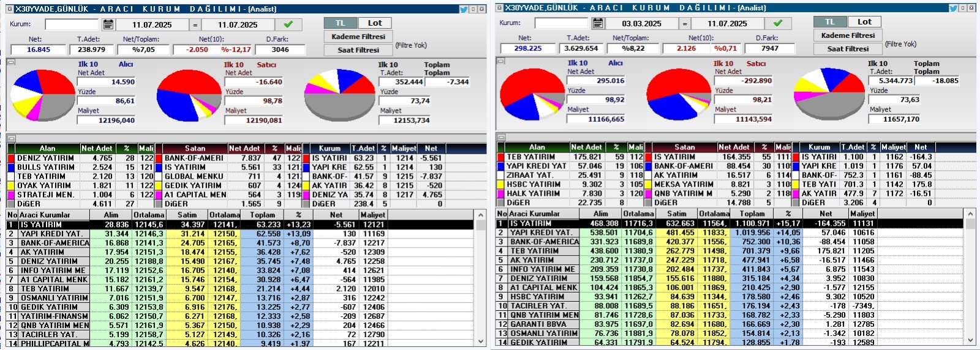Select TACIRLER YAT. row in right window table
Viewport: 980px width, 350px height.
coord(730,306)
